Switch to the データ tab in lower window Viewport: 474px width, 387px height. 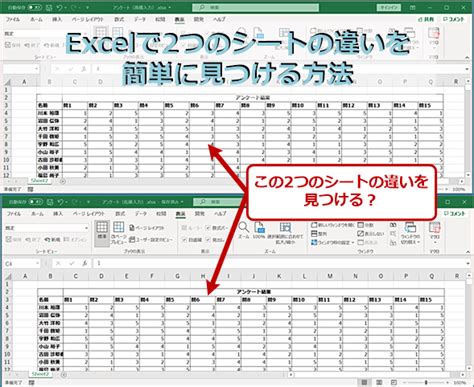coord(141,214)
